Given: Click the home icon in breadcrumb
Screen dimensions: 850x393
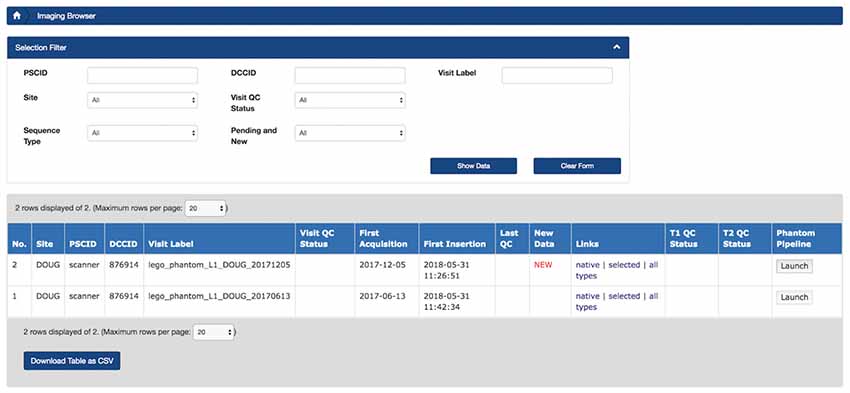Looking at the screenshot, I should [17, 16].
